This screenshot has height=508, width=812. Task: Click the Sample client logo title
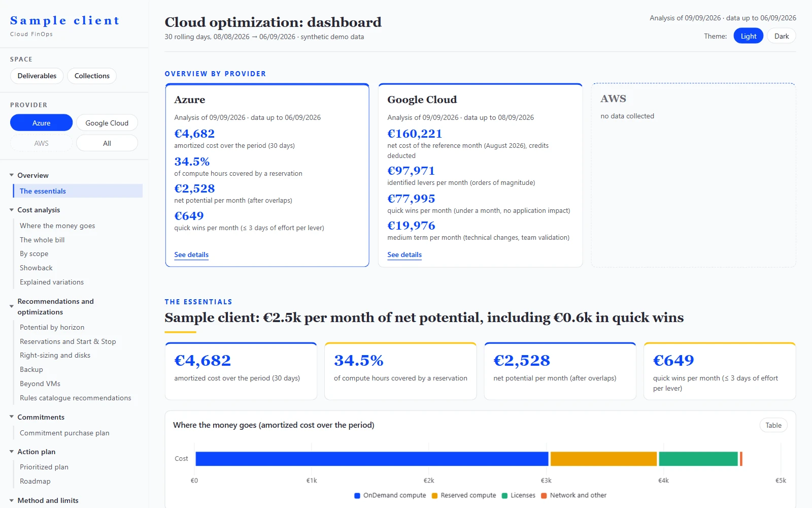coord(65,21)
